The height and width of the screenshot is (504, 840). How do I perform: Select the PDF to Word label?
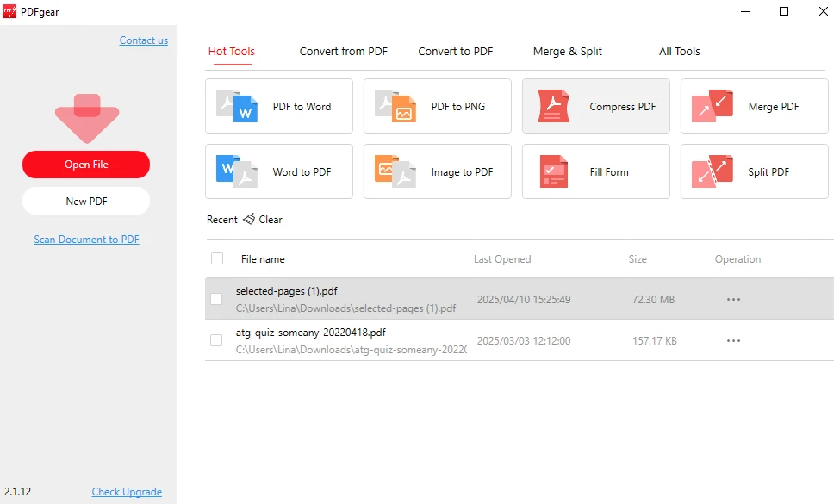[x=302, y=107]
